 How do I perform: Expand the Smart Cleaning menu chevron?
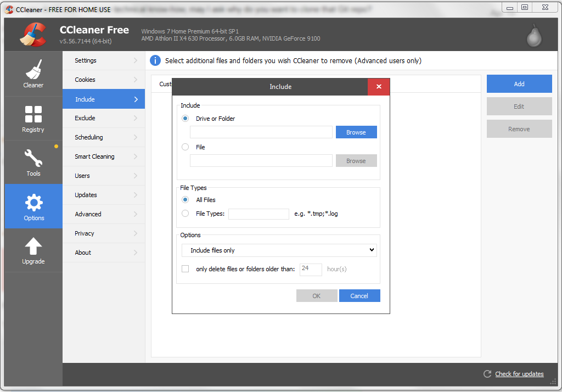136,156
